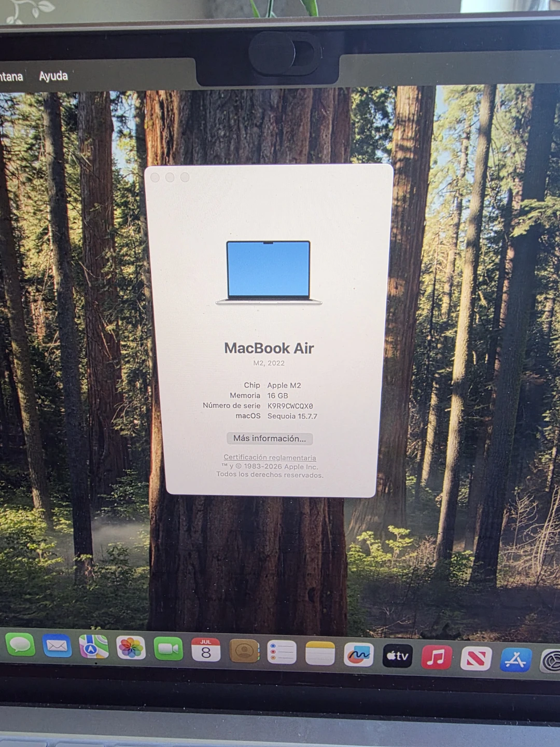Image resolution: width=560 pixels, height=747 pixels.
Task: Open the Ayuda menu in the menu bar
Action: click(53, 76)
